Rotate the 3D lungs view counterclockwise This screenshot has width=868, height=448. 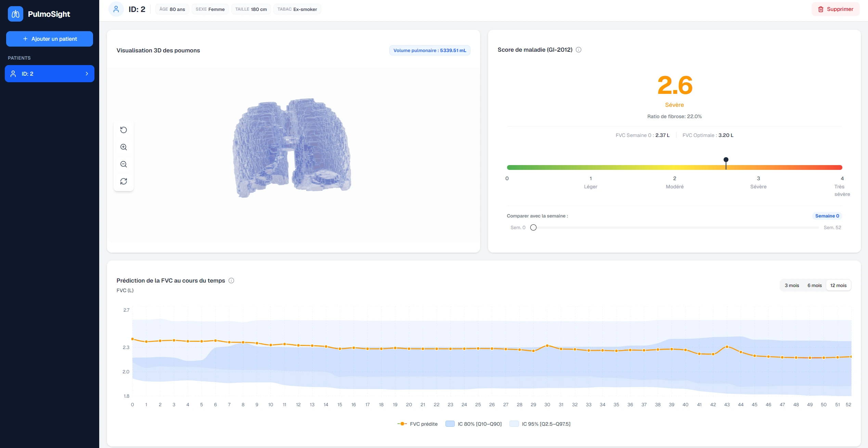click(124, 130)
